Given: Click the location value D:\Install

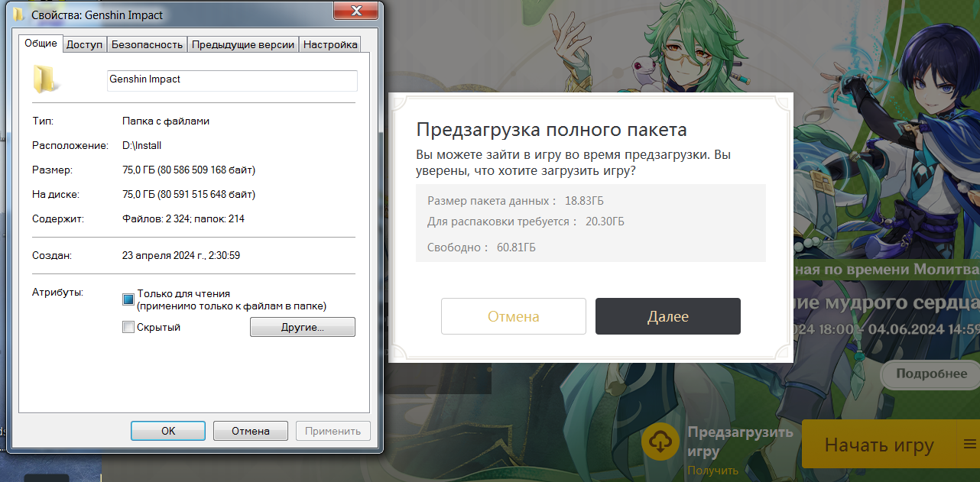Looking at the screenshot, I should pos(142,145).
